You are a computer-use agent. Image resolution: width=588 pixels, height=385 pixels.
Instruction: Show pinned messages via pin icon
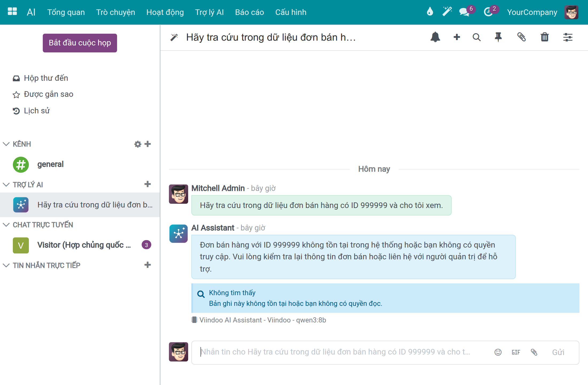[x=498, y=37]
